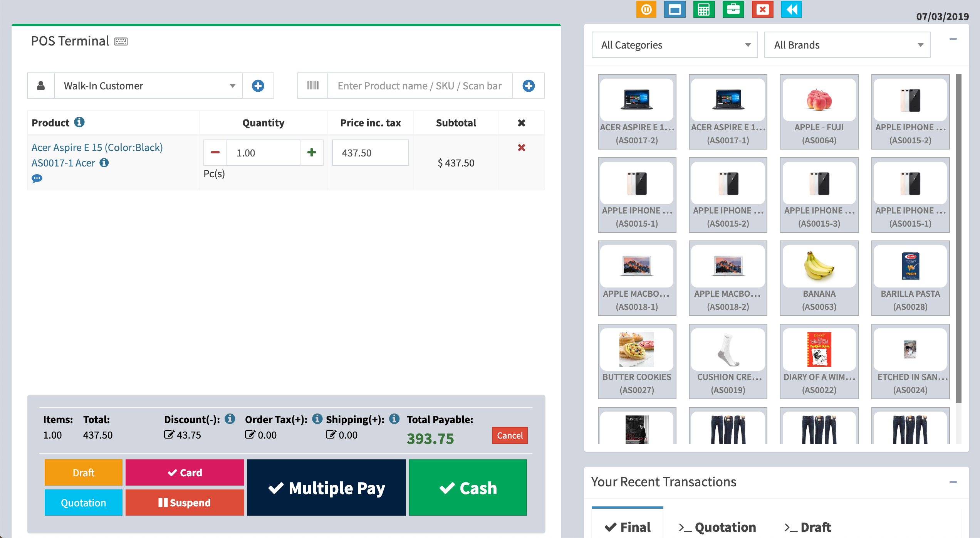Click the orange Draft button
980x538 pixels.
click(x=84, y=472)
